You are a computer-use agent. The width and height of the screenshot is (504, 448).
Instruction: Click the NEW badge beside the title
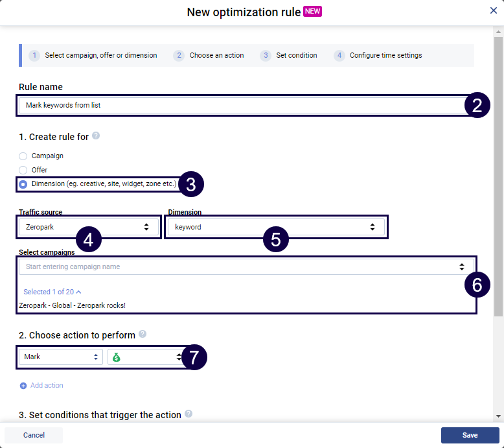click(312, 11)
